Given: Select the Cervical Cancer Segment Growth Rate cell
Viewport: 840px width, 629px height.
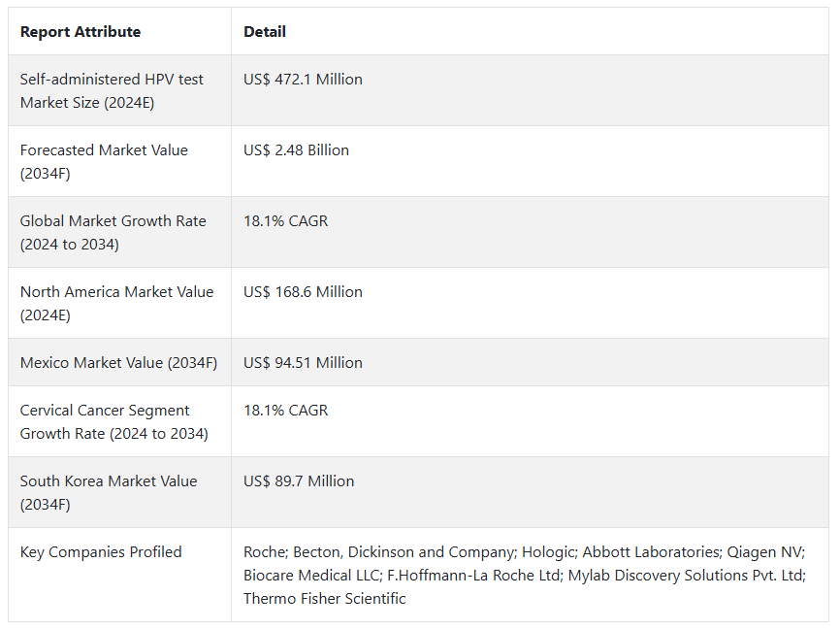Looking at the screenshot, I should 113,422.
